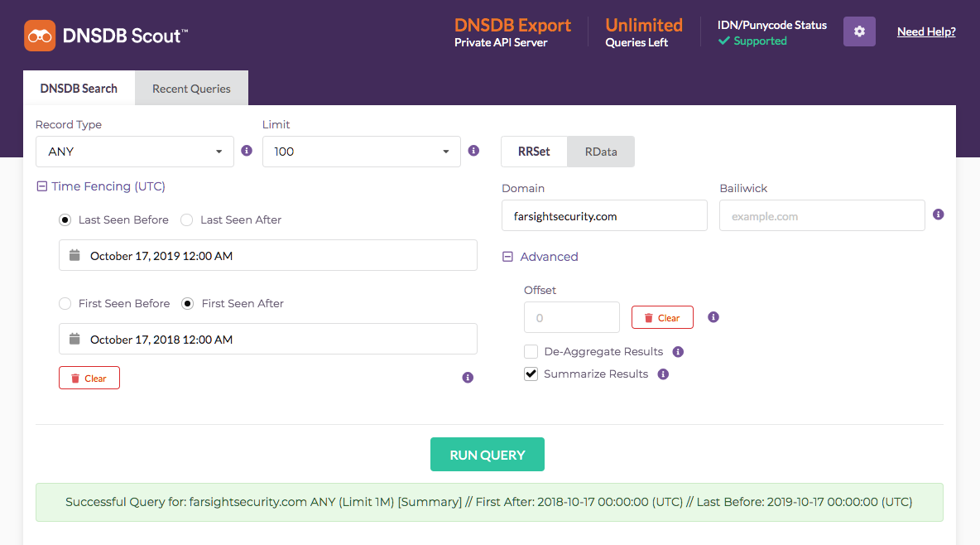Screen dimensions: 980x545
Task: Switch to the Recent Queries tab
Action: [191, 89]
